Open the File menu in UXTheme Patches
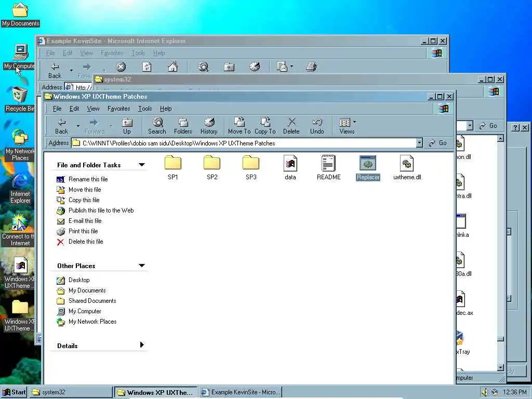This screenshot has width=532, height=399. [57, 109]
